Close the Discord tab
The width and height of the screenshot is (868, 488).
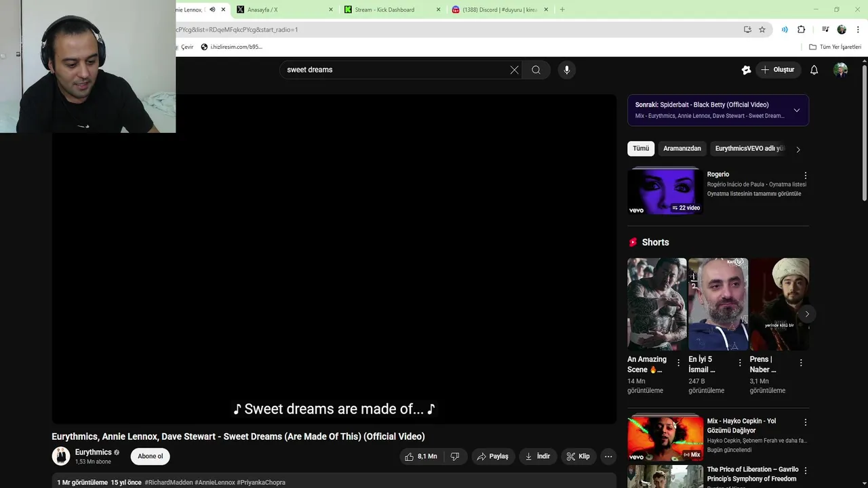(x=546, y=9)
